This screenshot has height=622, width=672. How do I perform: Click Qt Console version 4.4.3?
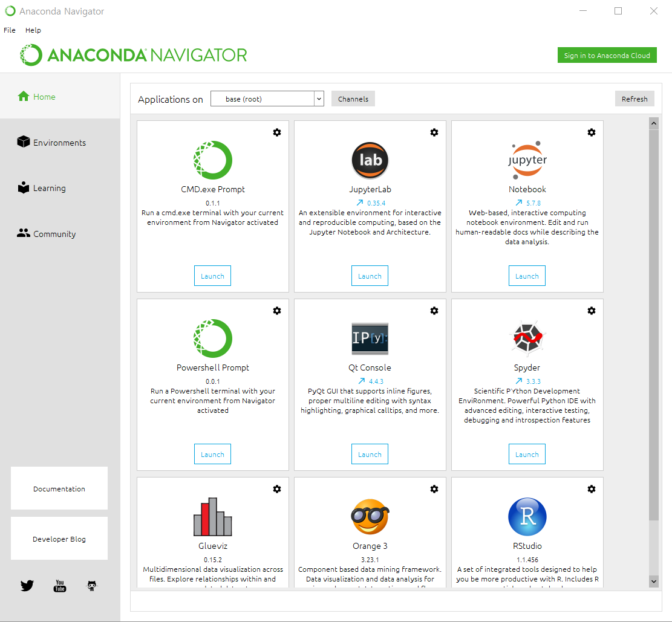[x=376, y=381]
